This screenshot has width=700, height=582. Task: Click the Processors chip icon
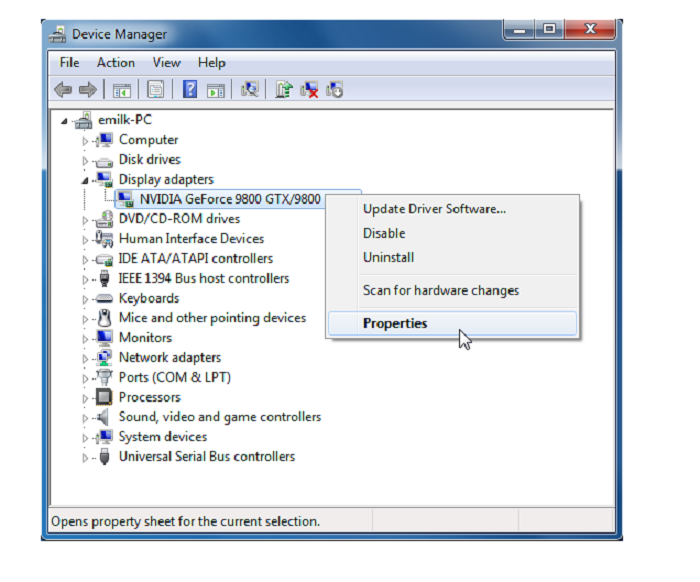(x=104, y=397)
